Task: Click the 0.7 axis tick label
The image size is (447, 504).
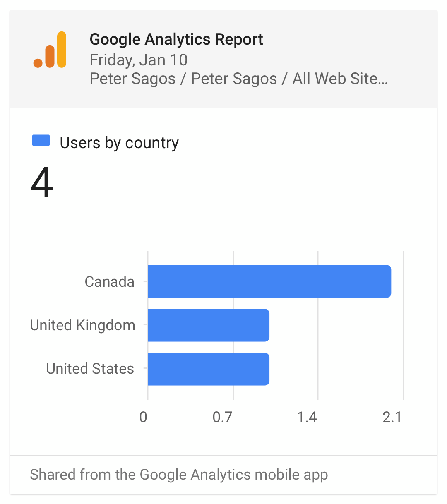Action: 223,417
